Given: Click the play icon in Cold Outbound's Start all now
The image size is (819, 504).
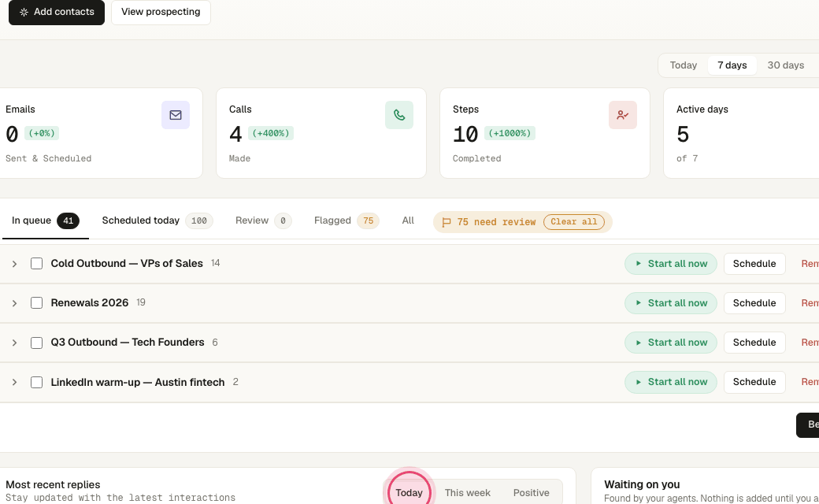Looking at the screenshot, I should click(639, 264).
